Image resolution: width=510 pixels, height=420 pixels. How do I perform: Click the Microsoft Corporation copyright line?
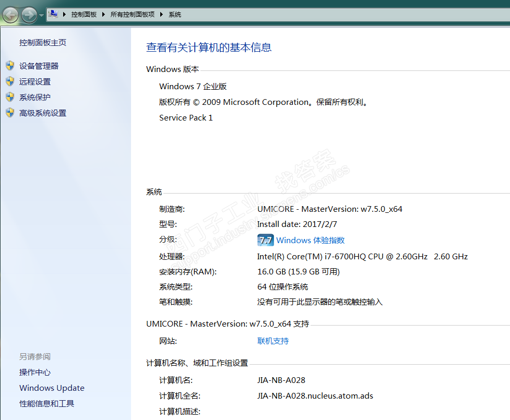[x=264, y=102]
